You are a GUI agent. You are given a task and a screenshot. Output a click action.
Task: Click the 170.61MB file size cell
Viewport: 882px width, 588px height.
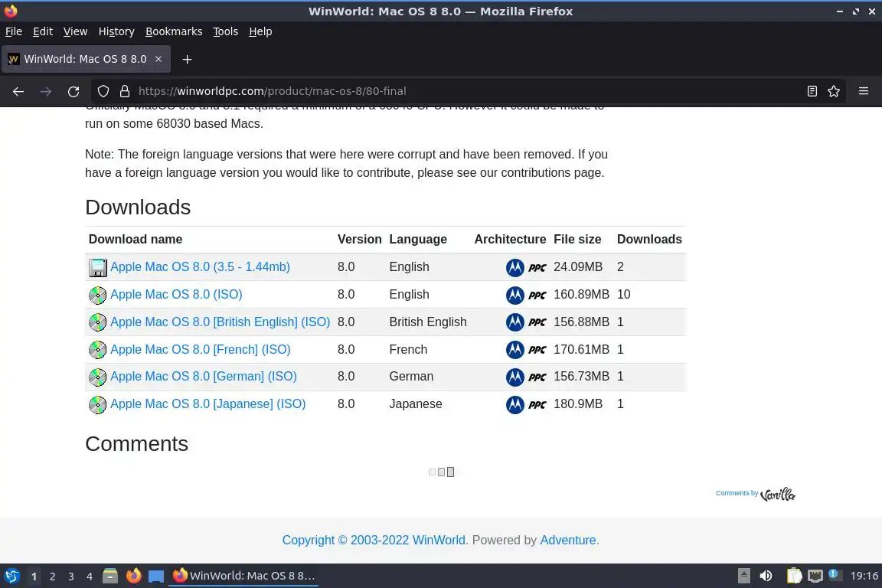tap(582, 349)
